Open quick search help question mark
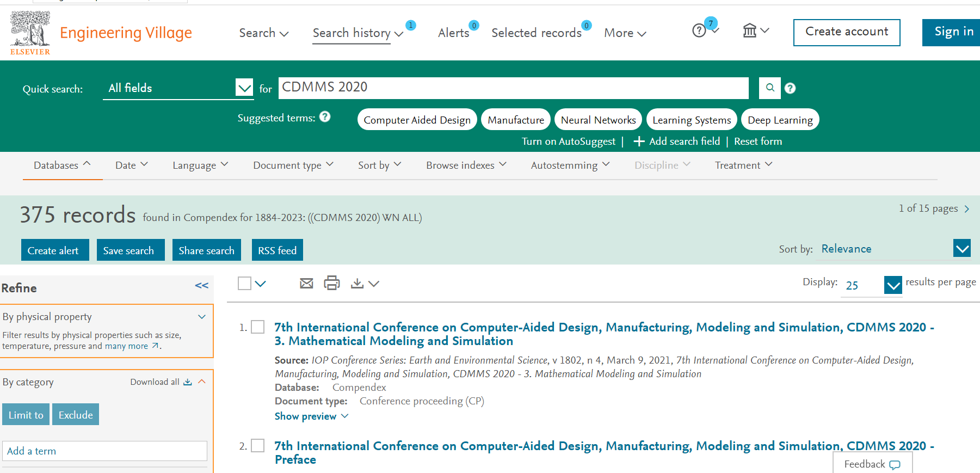The height and width of the screenshot is (473, 980). (790, 88)
